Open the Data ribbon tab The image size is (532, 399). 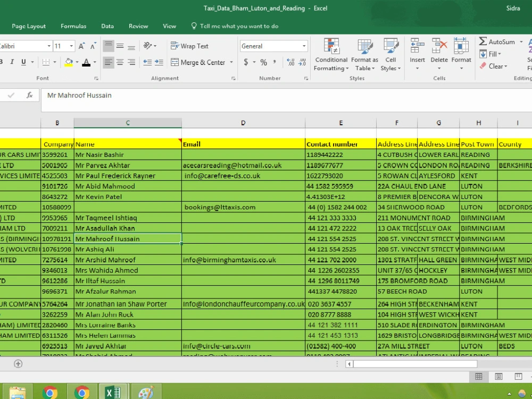click(x=107, y=26)
